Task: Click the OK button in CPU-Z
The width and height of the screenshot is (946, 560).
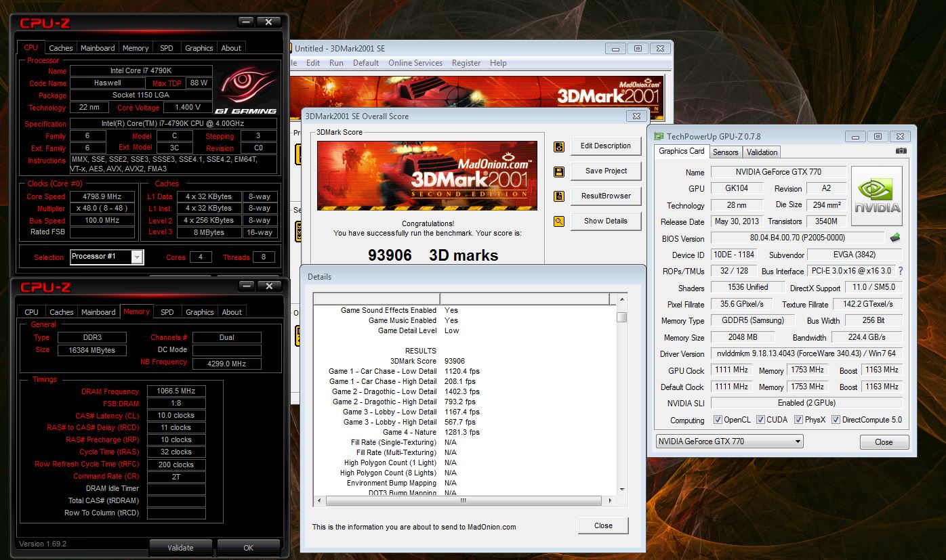Action: click(x=249, y=548)
